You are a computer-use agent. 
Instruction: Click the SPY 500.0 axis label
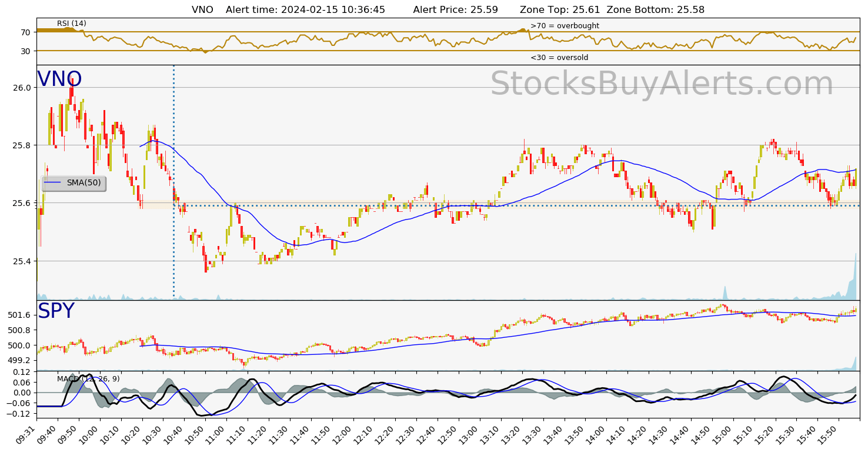pyautogui.click(x=19, y=345)
